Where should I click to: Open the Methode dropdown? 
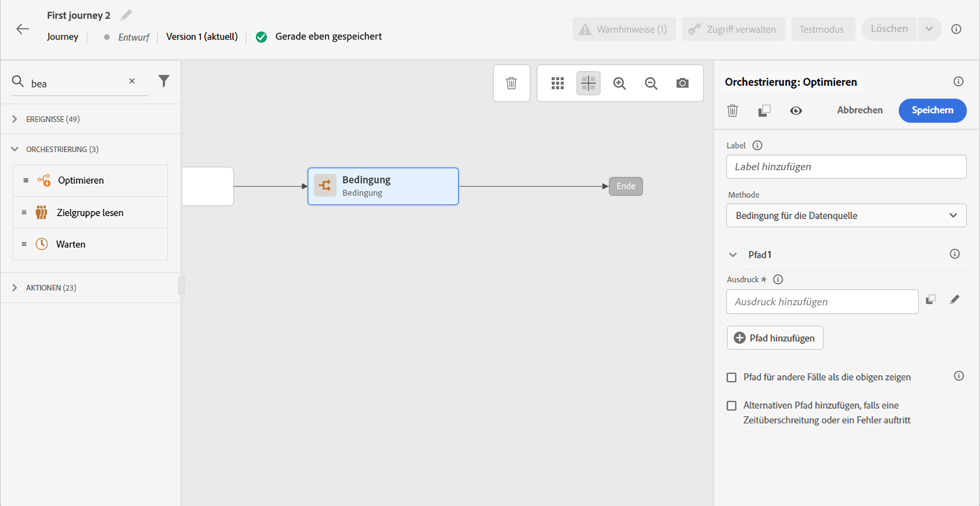click(x=846, y=215)
